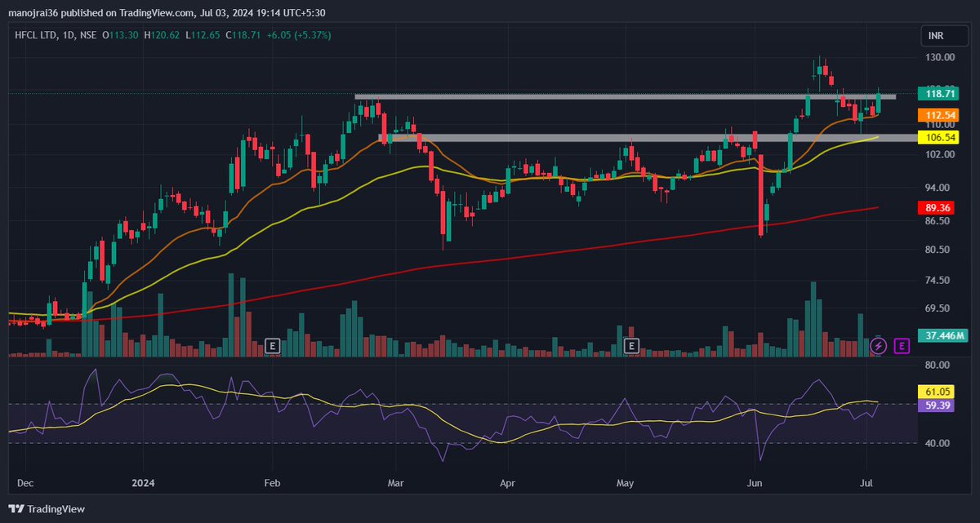The width and height of the screenshot is (980, 523).
Task: Click the Dec label on time axis
Action: (24, 483)
